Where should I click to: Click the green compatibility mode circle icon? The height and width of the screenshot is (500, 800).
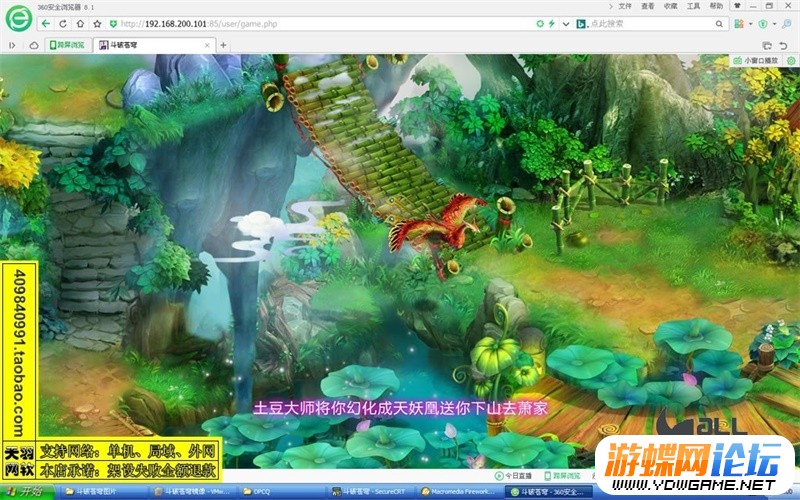[540, 23]
